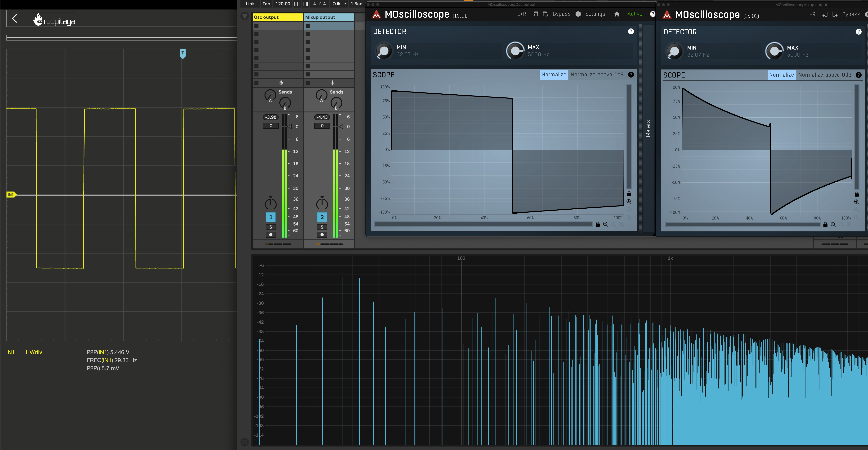Click the redpitaya logo
868x450 pixels.
coord(54,20)
